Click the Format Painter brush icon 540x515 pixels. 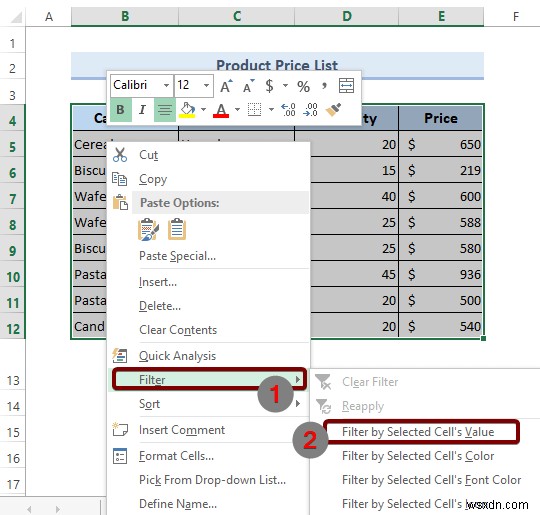333,110
